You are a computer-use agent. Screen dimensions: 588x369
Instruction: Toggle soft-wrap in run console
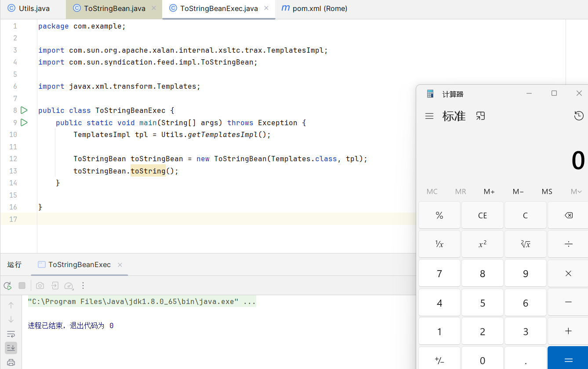11,334
